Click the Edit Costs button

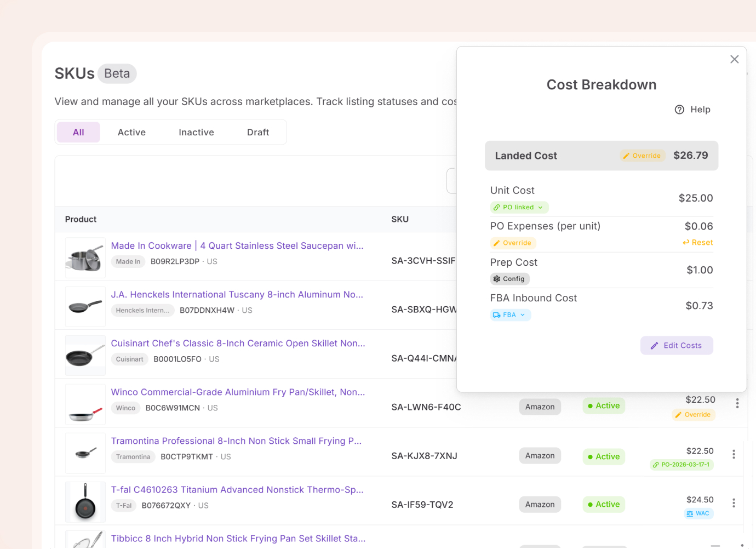pos(677,345)
